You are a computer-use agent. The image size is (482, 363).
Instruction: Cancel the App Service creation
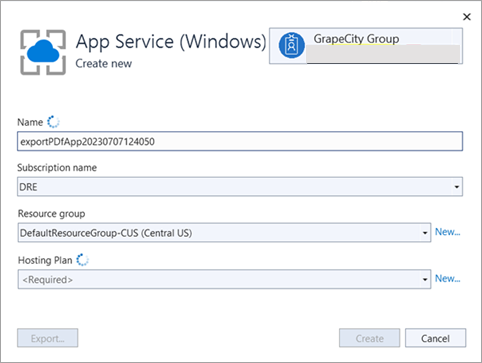[x=435, y=338]
